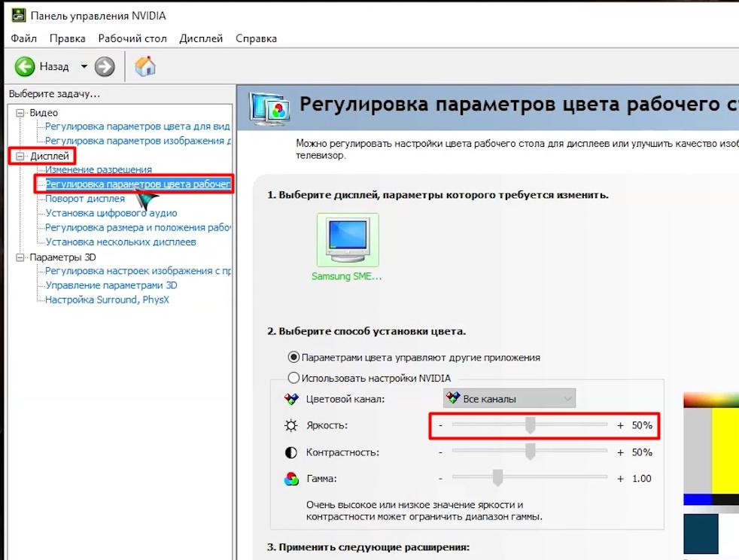Go to the Home page icon

tap(145, 66)
